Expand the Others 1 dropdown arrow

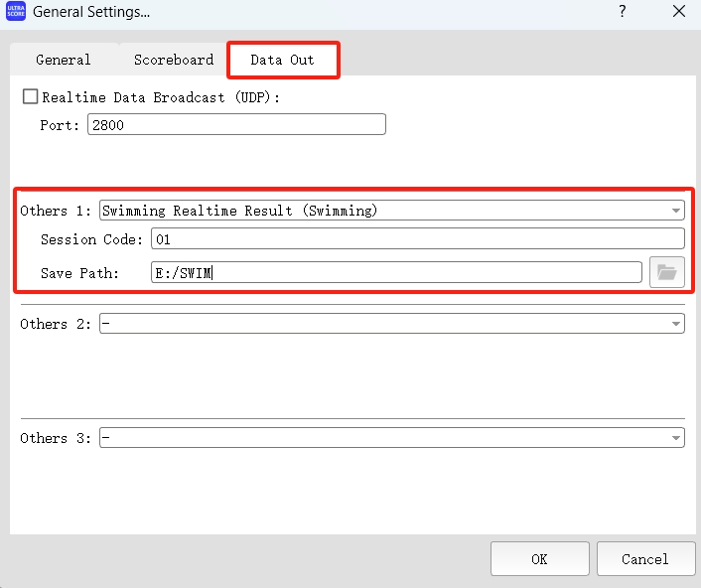[676, 211]
